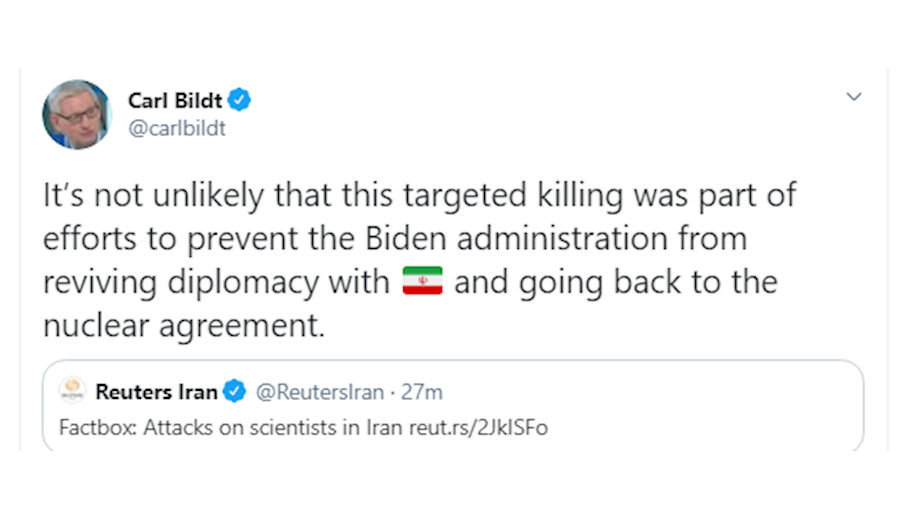Click the 27m timestamp on quoted tweet
The image size is (900, 520).
(422, 391)
